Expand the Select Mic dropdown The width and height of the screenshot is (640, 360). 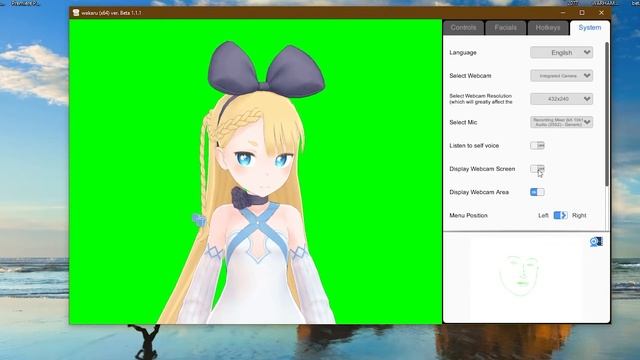click(x=561, y=122)
